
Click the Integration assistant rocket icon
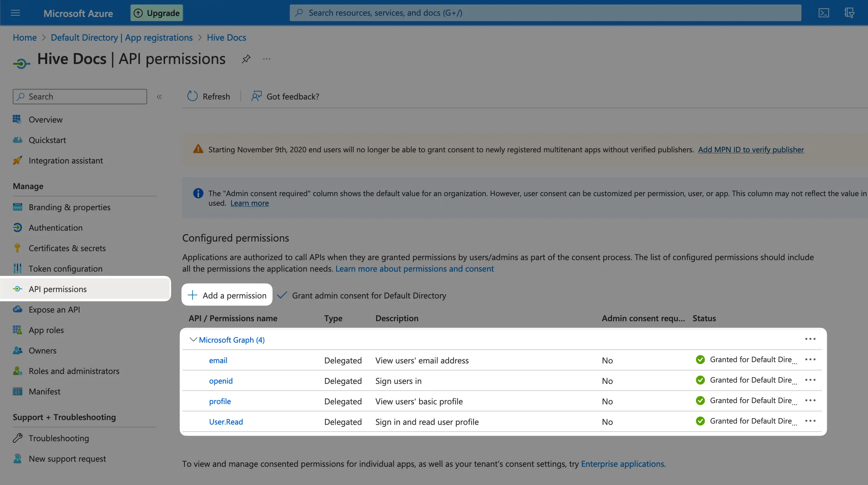pos(17,160)
